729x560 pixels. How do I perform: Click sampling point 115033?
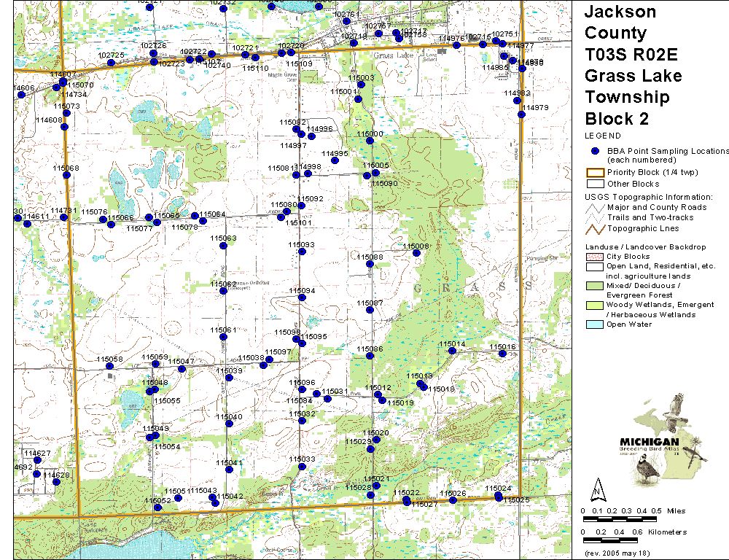click(x=301, y=467)
